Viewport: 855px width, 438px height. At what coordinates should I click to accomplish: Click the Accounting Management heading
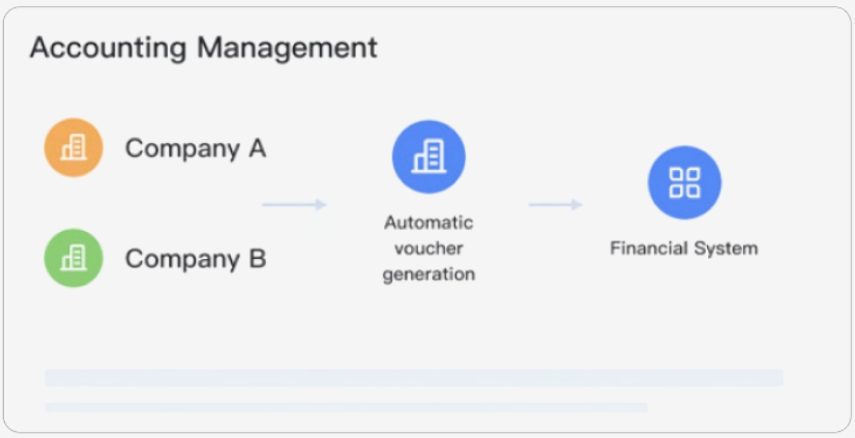tap(204, 47)
